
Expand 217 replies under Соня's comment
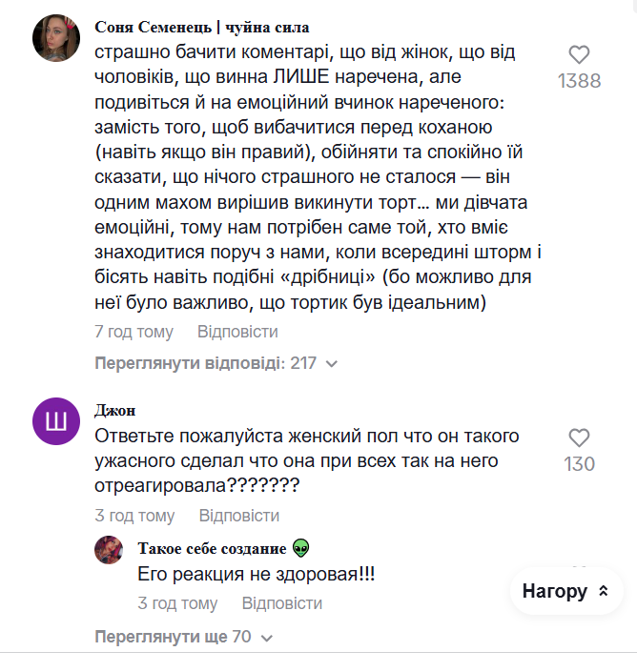(x=205, y=363)
